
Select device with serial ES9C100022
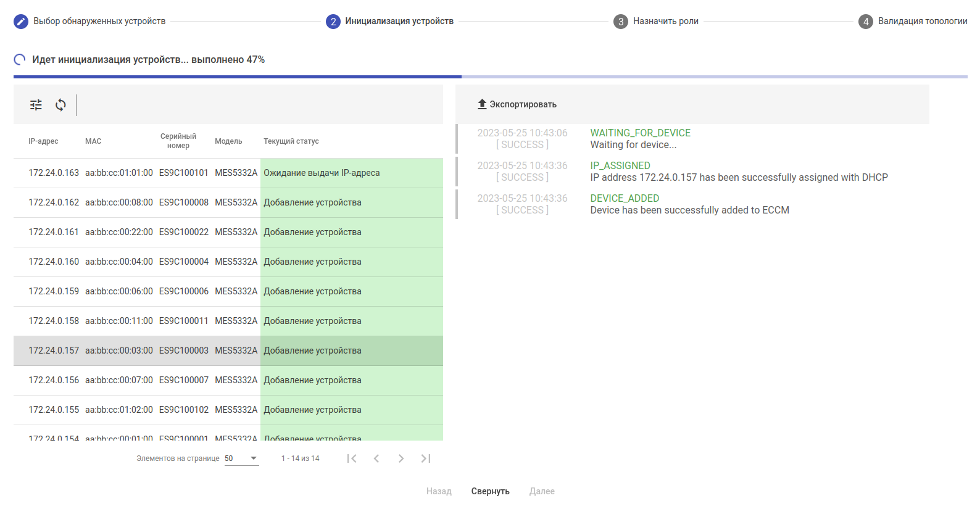point(183,232)
